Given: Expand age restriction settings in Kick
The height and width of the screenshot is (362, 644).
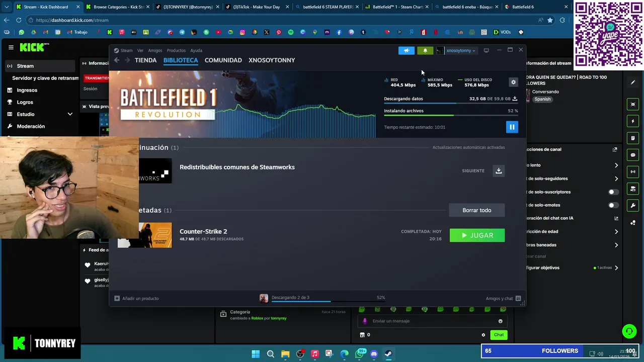Looking at the screenshot, I should [616, 232].
